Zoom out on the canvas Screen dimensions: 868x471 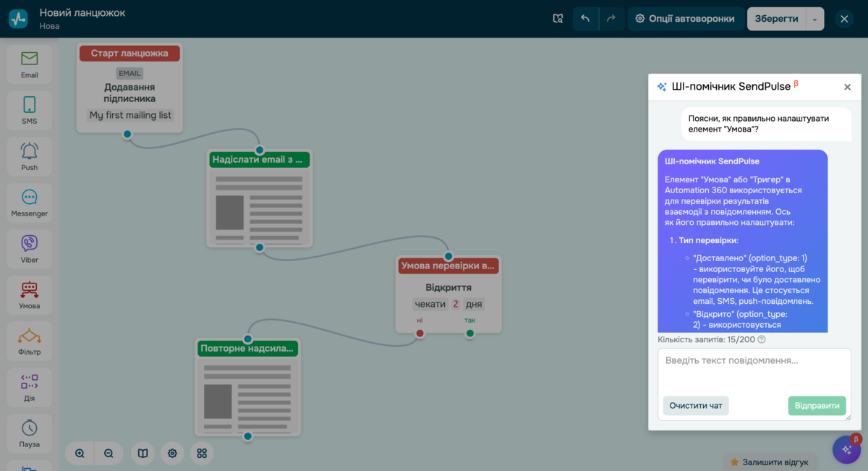(109, 454)
